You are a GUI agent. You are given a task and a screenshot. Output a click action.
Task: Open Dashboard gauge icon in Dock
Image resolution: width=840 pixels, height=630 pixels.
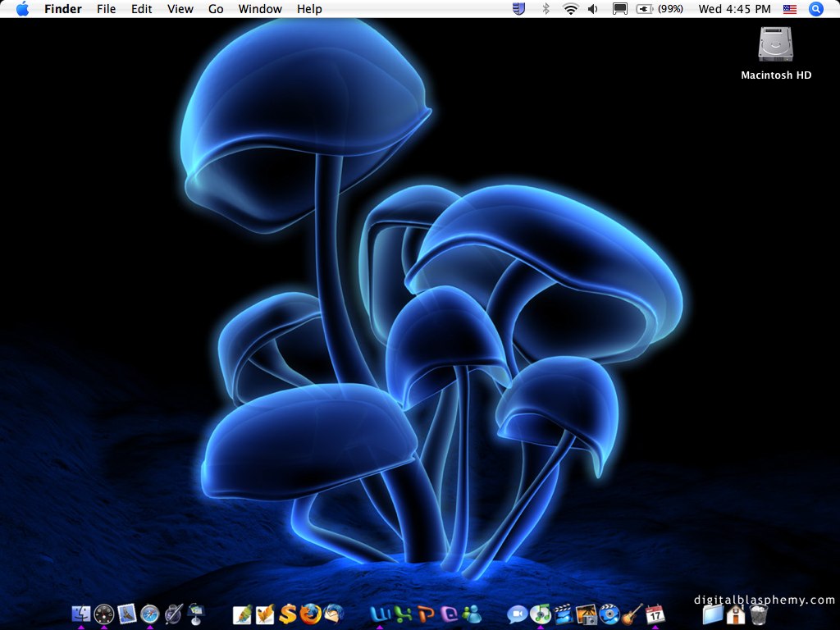click(x=104, y=614)
